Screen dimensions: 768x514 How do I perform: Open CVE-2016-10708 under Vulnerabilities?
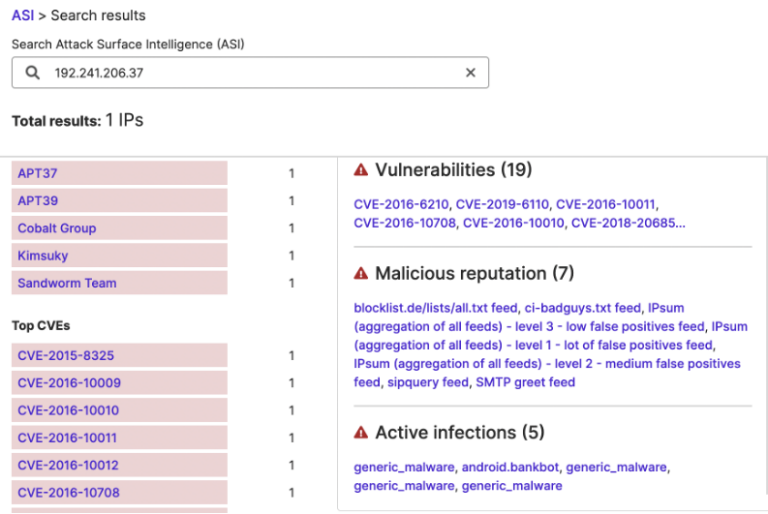405,223
